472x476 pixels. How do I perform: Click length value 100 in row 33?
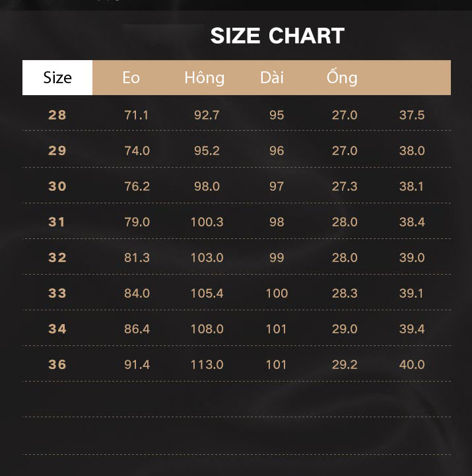click(x=277, y=293)
